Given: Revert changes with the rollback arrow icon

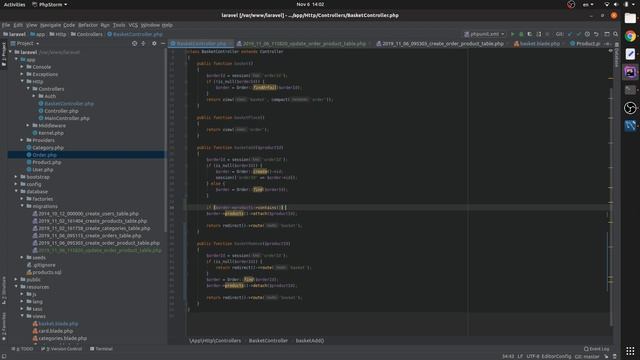Looking at the screenshot, I should coord(596,34).
